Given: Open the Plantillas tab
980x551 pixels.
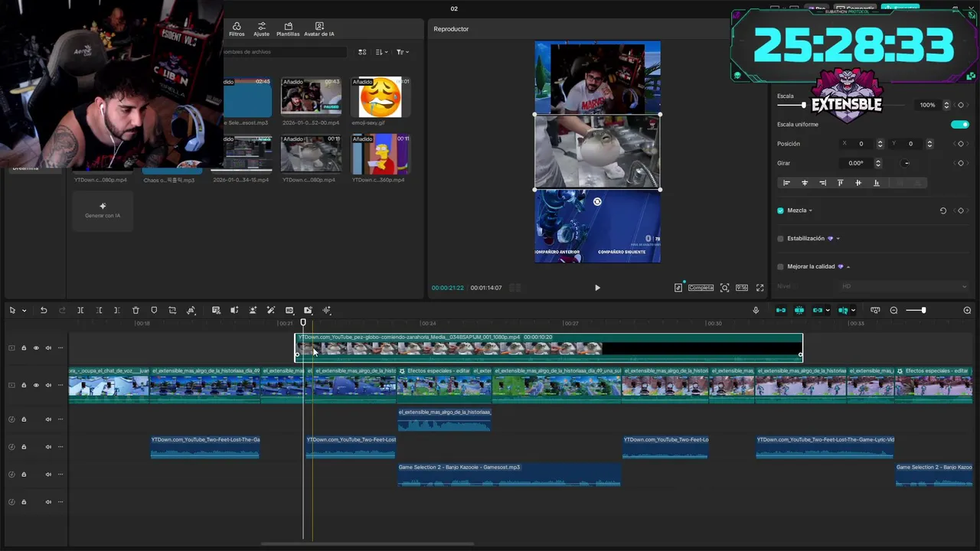Looking at the screenshot, I should 288,29.
